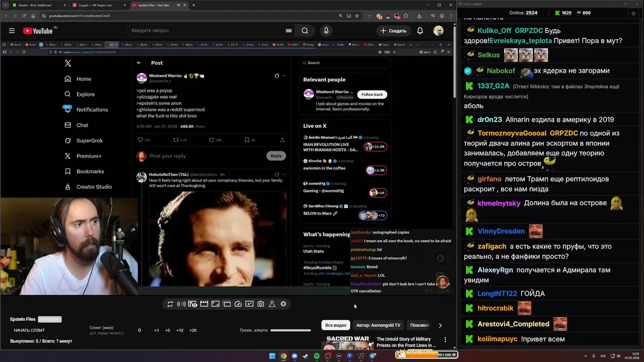Adjust Громк. алерта volume slider
644x362 pixels.
tap(290, 330)
